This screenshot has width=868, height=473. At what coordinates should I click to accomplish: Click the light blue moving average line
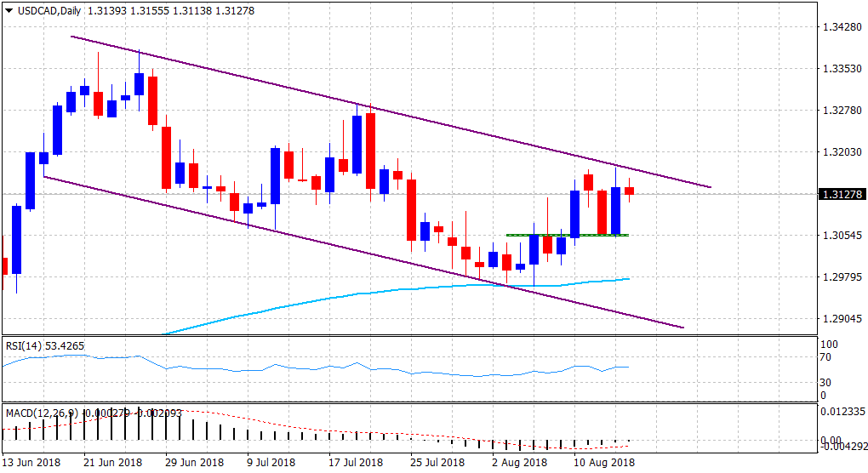pyautogui.click(x=340, y=296)
